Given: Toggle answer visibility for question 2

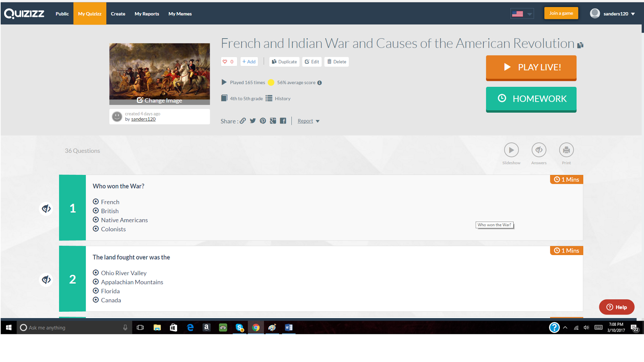Looking at the screenshot, I should (46, 280).
